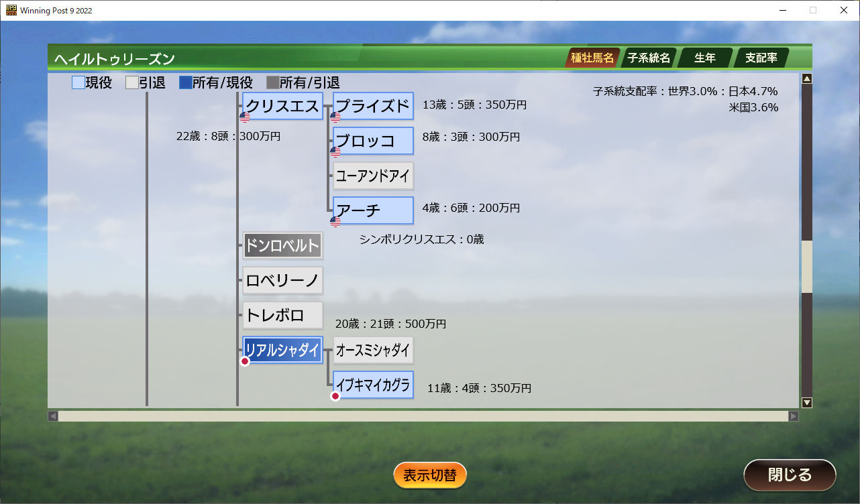
Task: Click the Japan flag under リアルシャダイ
Action: pos(245,361)
